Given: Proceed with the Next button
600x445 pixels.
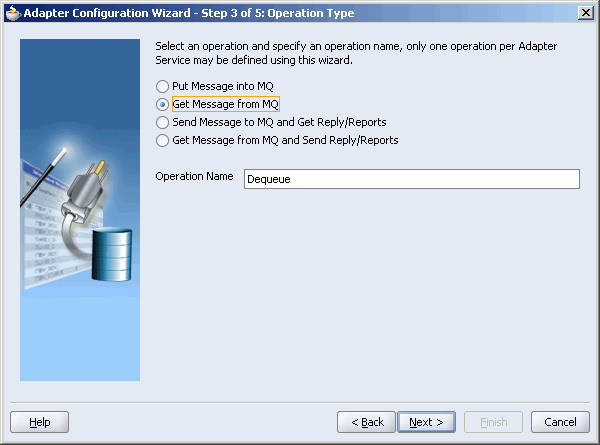Looking at the screenshot, I should 426,422.
